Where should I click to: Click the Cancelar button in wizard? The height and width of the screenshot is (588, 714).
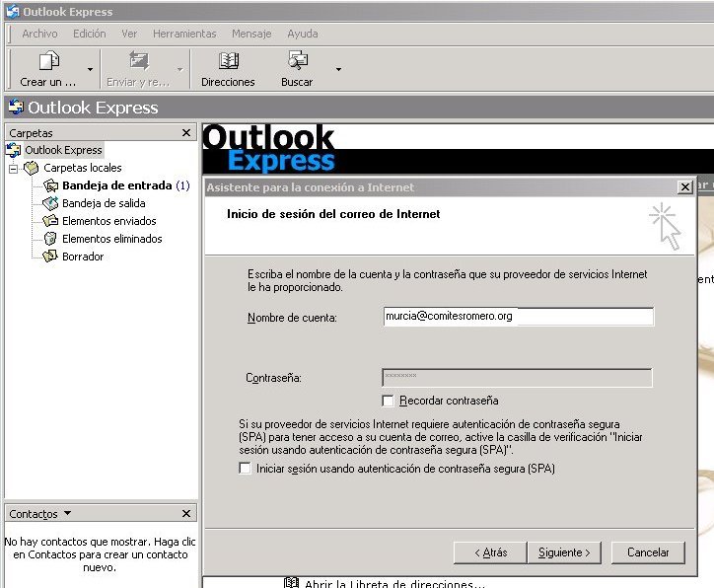click(648, 552)
